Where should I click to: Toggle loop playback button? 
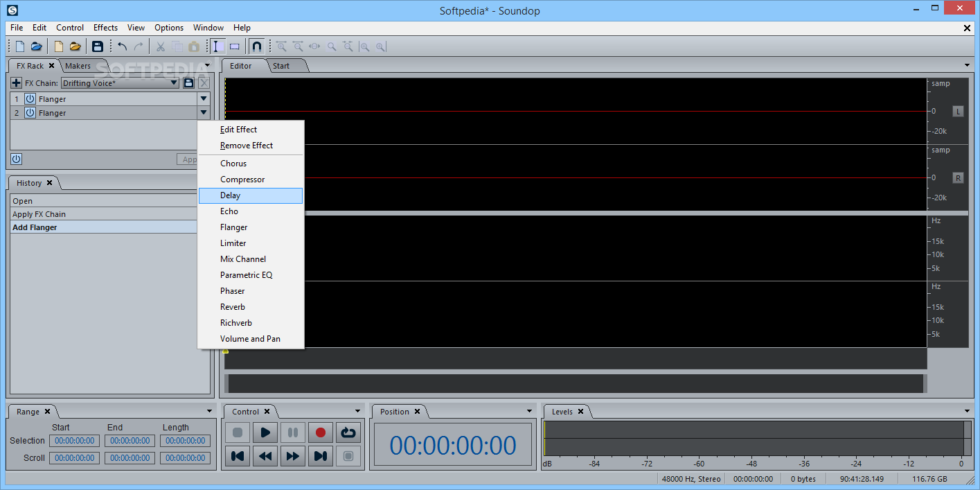tap(348, 432)
